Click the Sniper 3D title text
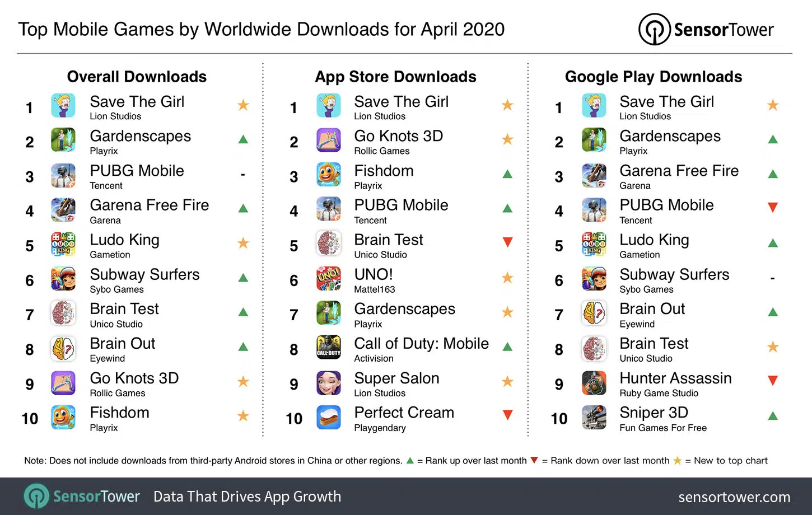 [x=654, y=413]
